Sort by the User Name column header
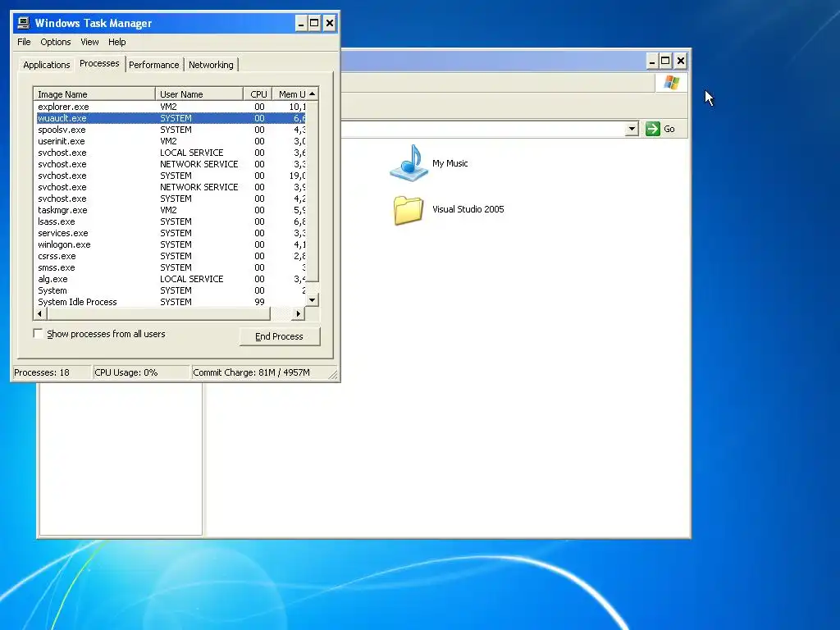Screen dimensions: 840x630 click(199, 94)
